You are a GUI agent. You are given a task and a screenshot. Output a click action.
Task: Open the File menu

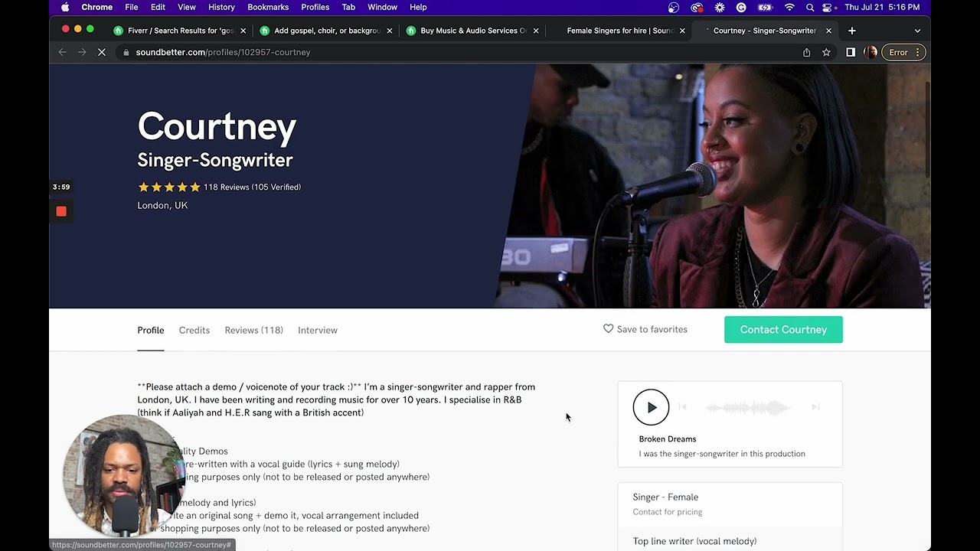(x=132, y=7)
